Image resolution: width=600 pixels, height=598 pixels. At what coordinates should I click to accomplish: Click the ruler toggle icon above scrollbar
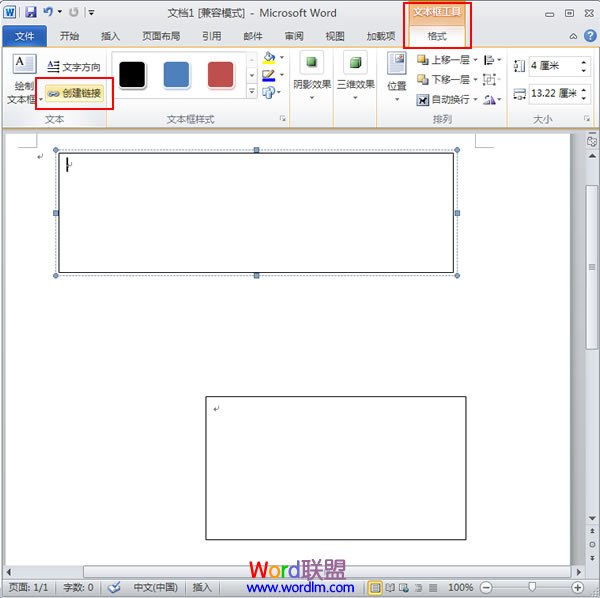592,141
